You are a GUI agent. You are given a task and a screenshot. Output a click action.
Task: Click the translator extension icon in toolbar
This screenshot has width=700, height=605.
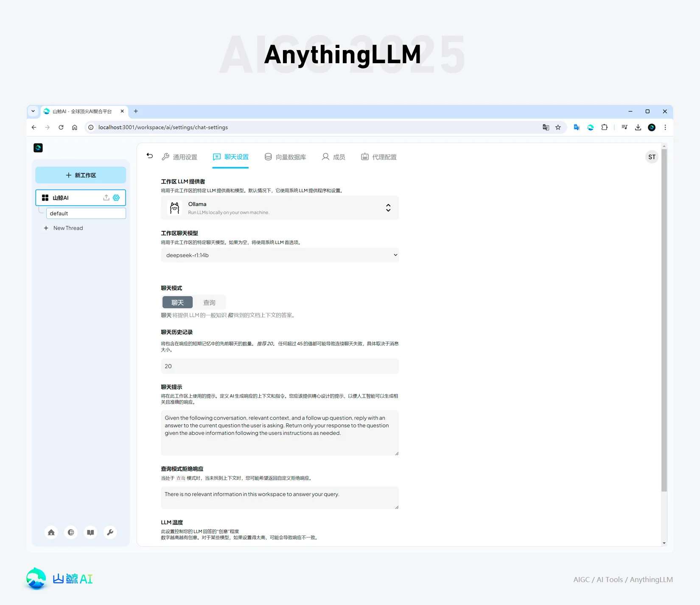(577, 127)
